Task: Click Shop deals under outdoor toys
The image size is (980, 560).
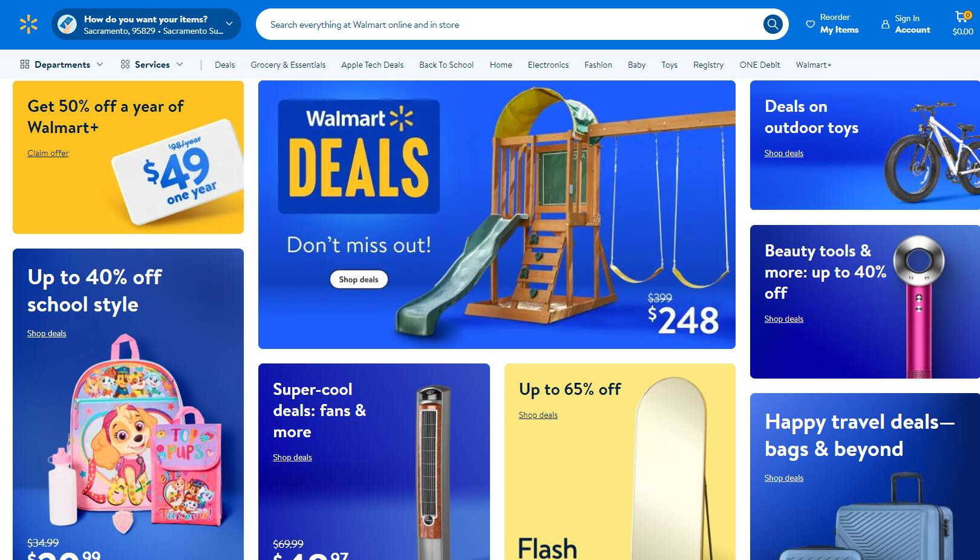Action: [x=783, y=153]
